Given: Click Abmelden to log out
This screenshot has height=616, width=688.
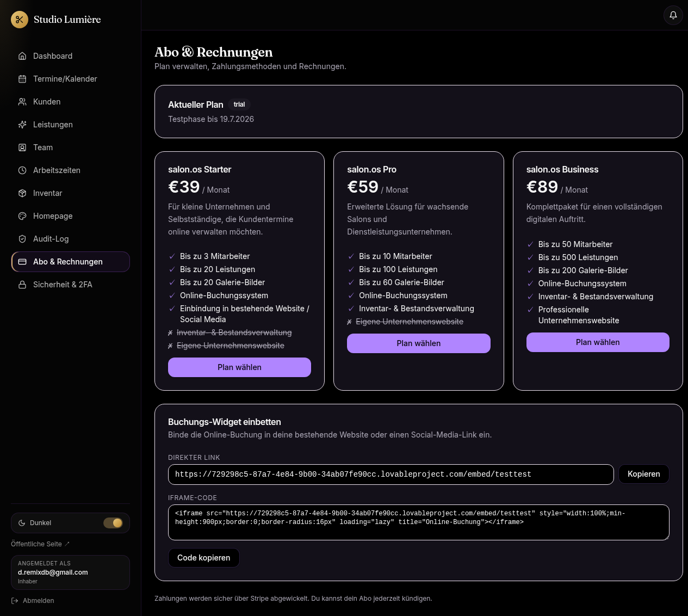Looking at the screenshot, I should [33, 601].
